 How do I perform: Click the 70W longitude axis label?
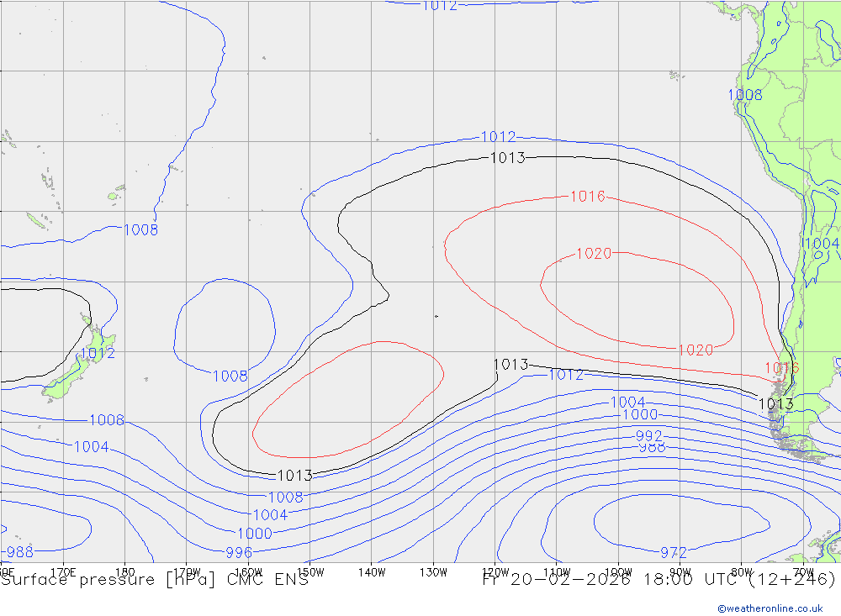(x=803, y=572)
